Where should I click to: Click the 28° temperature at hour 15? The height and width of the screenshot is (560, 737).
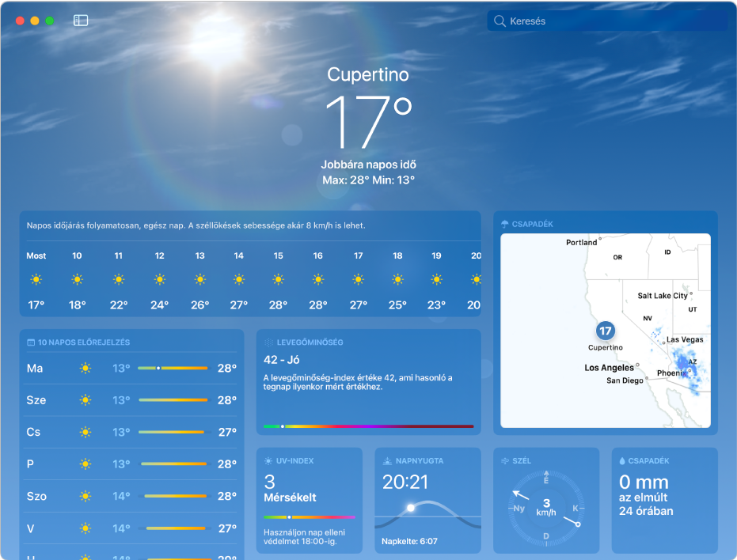(279, 305)
